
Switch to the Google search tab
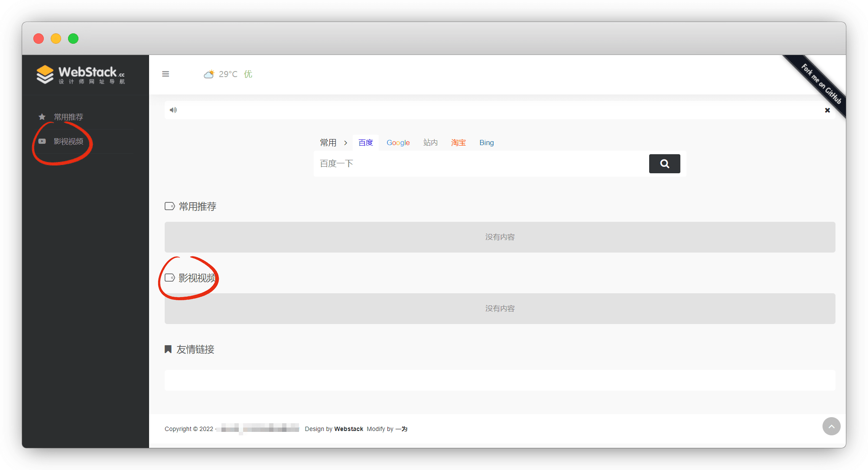pyautogui.click(x=398, y=143)
